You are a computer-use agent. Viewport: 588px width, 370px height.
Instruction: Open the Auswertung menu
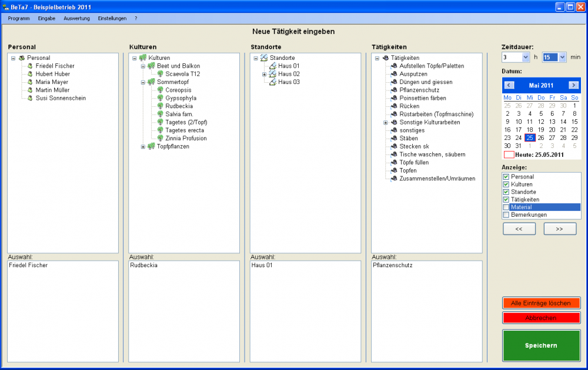click(x=76, y=18)
